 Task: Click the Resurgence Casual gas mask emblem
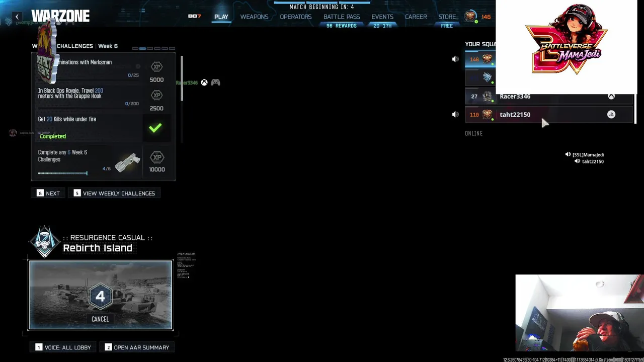pos(45,242)
